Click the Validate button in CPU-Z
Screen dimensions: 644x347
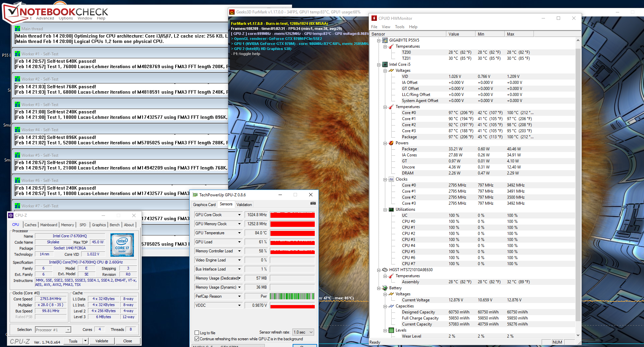tap(102, 341)
